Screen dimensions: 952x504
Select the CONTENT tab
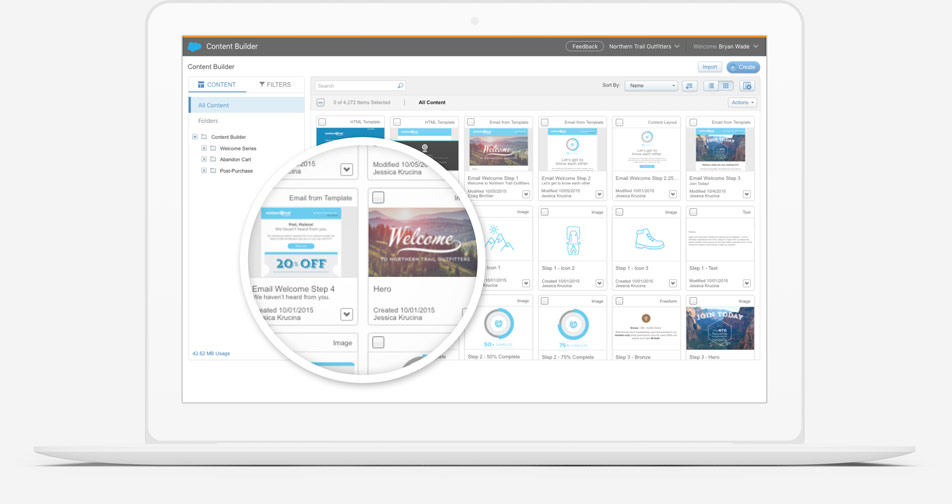[217, 85]
